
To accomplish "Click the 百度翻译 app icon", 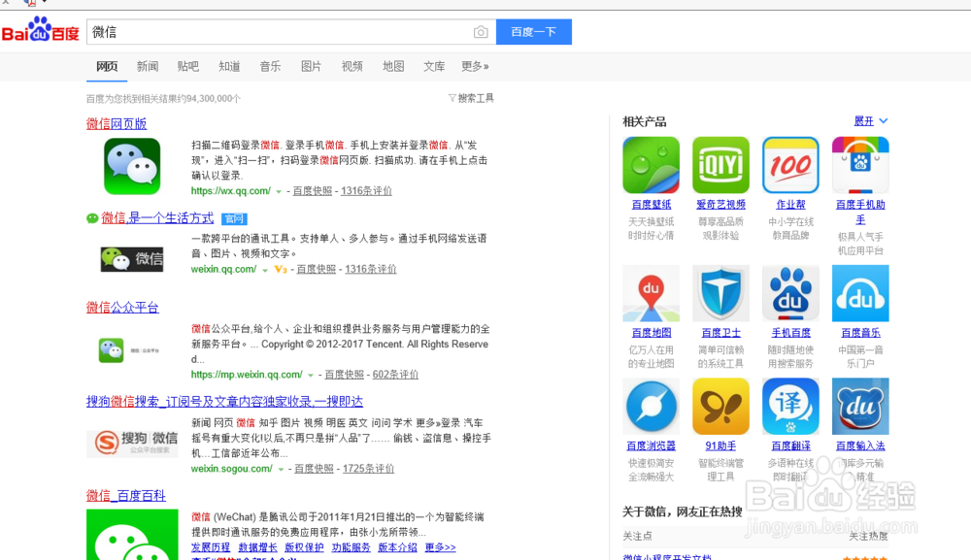I will [790, 407].
